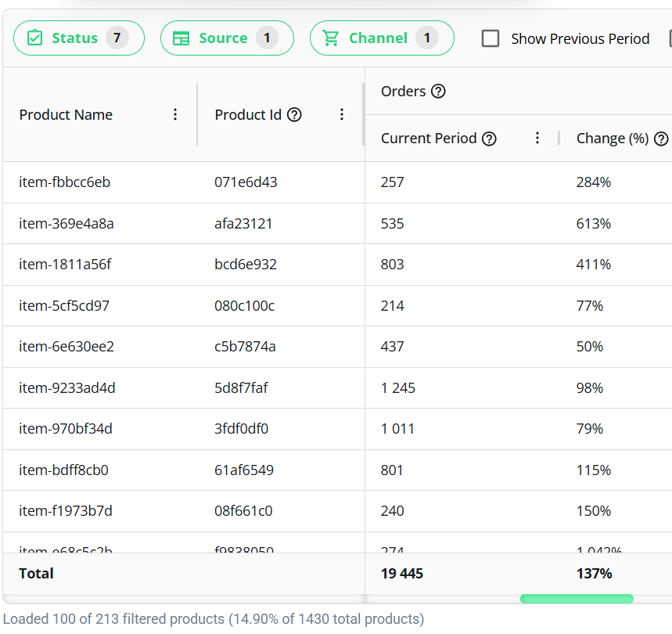The height and width of the screenshot is (634, 672).
Task: Open Product Id column options menu
Action: point(342,115)
